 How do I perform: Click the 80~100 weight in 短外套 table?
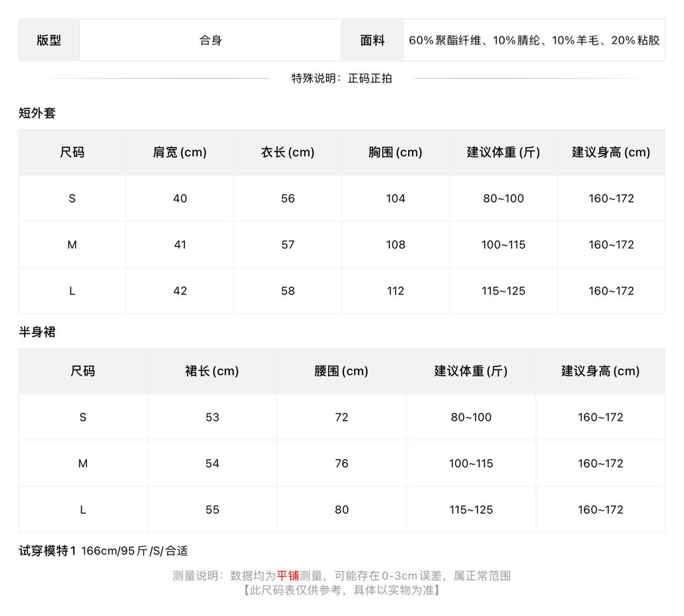tap(504, 198)
